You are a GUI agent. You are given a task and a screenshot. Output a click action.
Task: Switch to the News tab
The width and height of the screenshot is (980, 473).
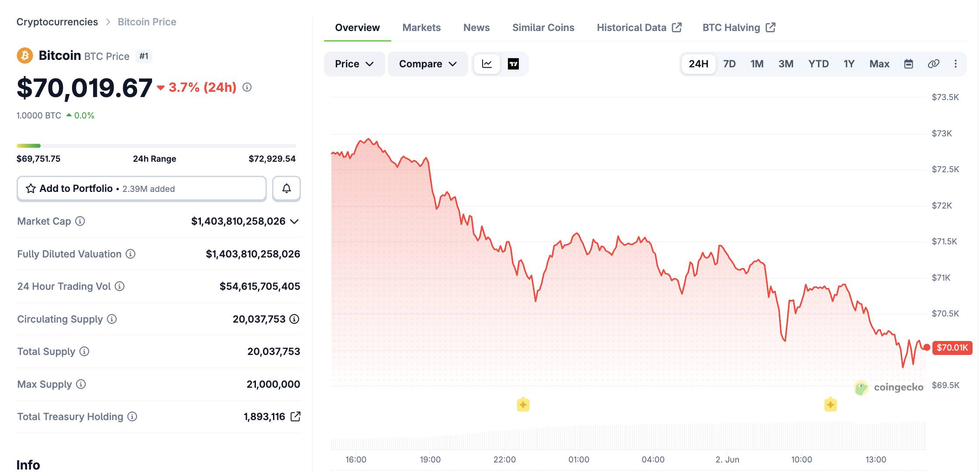point(476,28)
